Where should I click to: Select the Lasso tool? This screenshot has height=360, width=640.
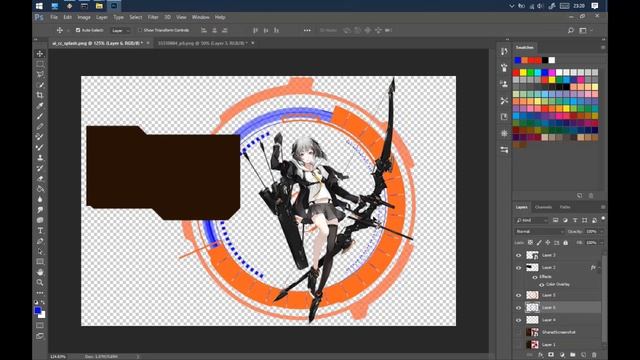pyautogui.click(x=40, y=74)
